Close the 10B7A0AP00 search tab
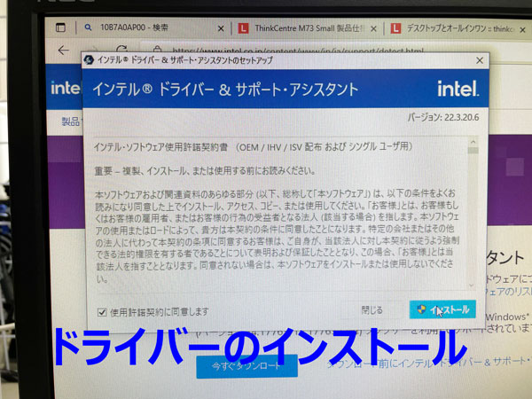The height and width of the screenshot is (399, 532). click(221, 29)
